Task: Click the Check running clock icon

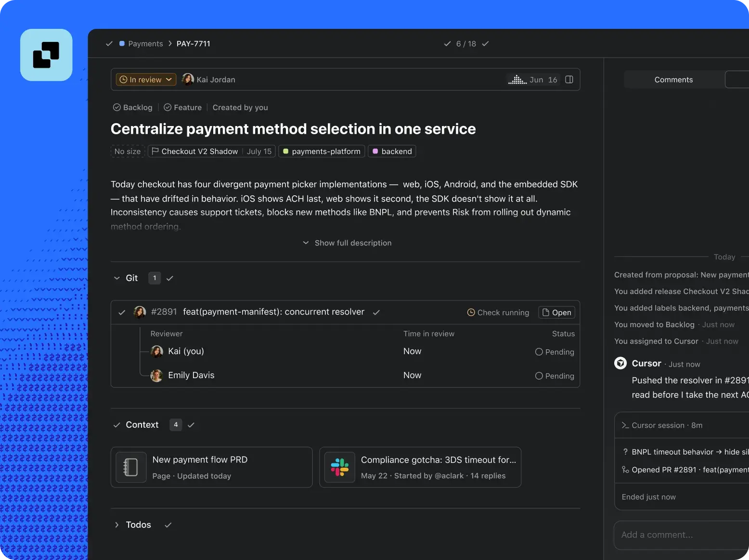Action: pyautogui.click(x=471, y=312)
